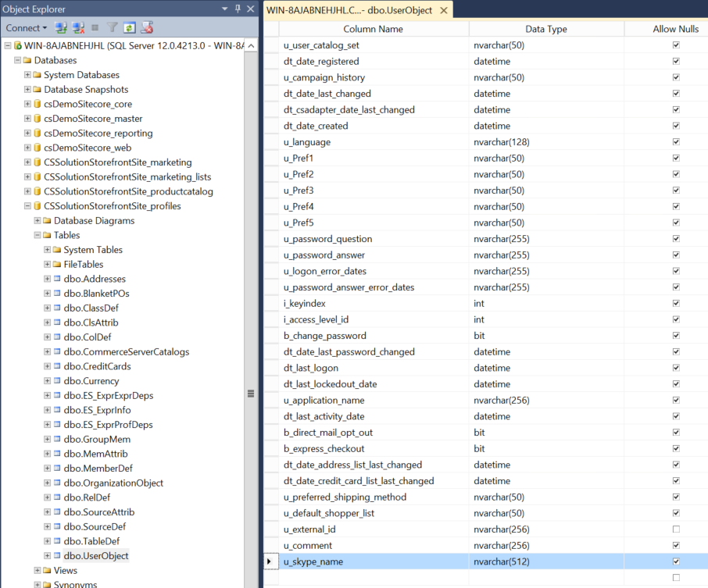Toggle Allow Nulls for u_external_id
Image resolution: width=708 pixels, height=588 pixels.
(676, 529)
